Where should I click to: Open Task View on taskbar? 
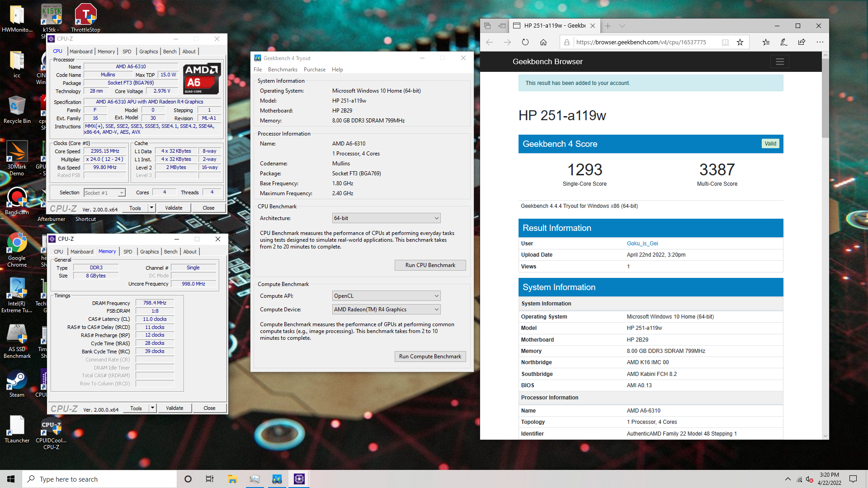click(210, 479)
